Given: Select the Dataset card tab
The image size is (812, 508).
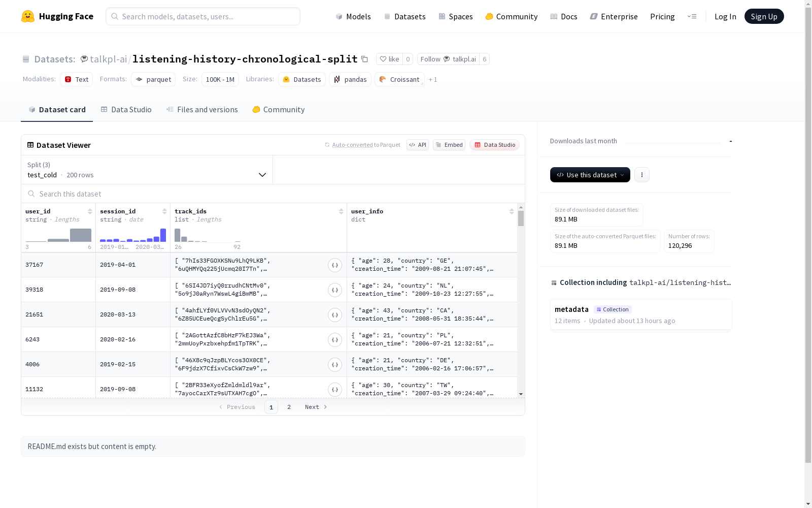Looking at the screenshot, I should [x=57, y=110].
